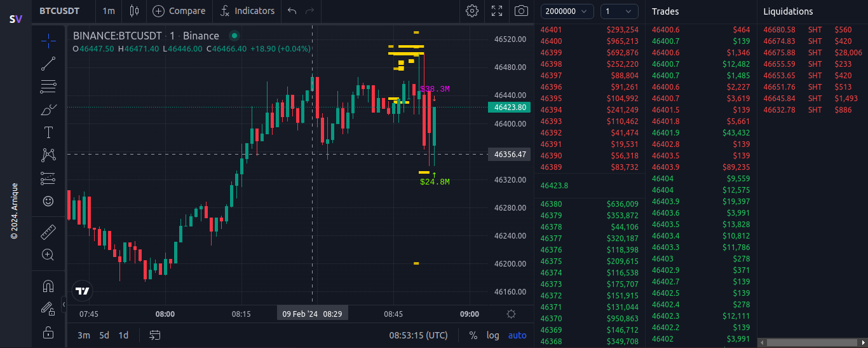Open the forecasting and position tools

coord(48,178)
